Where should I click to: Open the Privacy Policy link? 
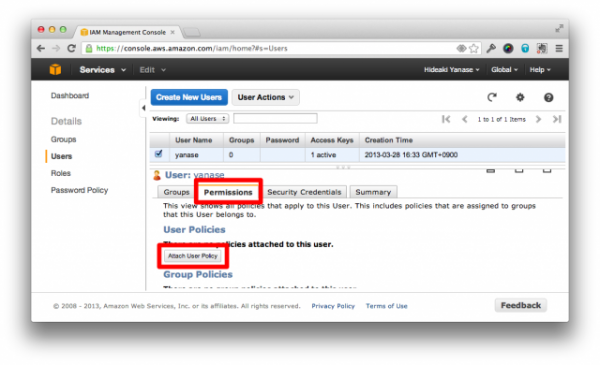[333, 306]
